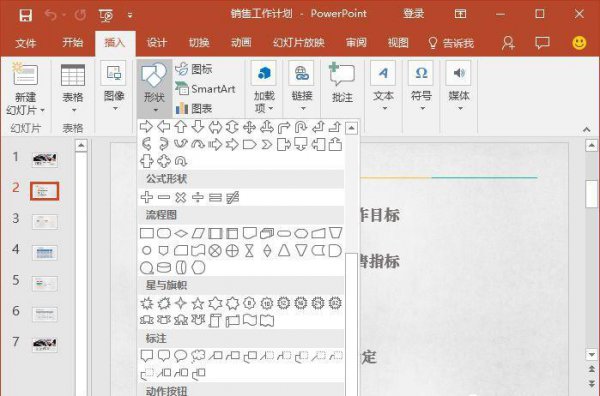This screenshot has height=396, width=600.
Task: Start the slideshow from the quick access toolbar
Action: [106, 15]
